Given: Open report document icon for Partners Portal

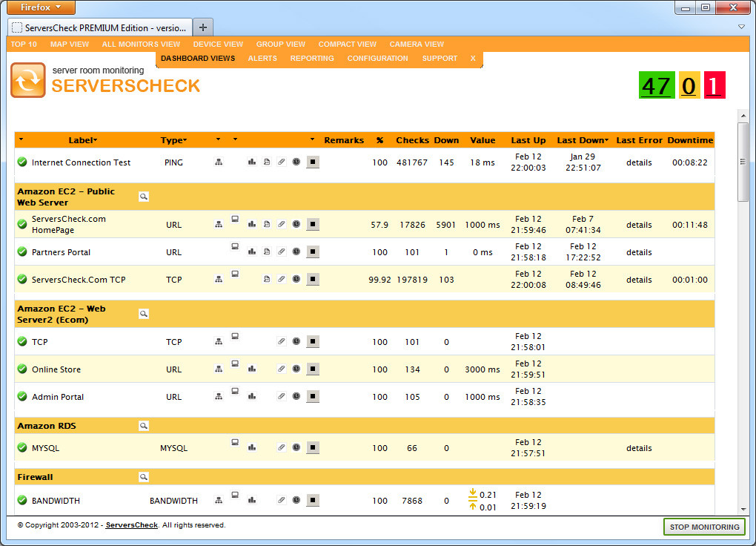Looking at the screenshot, I should click(x=267, y=251).
